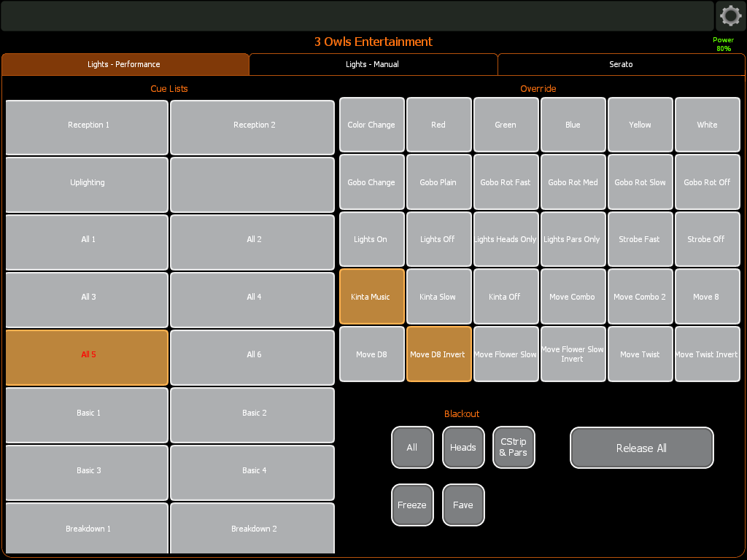Viewport: 747px width, 560px height.
Task: Toggle the active All 5 cue list
Action: pyautogui.click(x=88, y=357)
